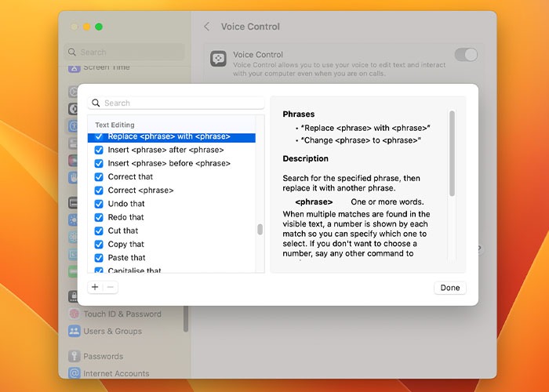Select the Redo that command row
The width and height of the screenshot is (549, 392).
(172, 217)
